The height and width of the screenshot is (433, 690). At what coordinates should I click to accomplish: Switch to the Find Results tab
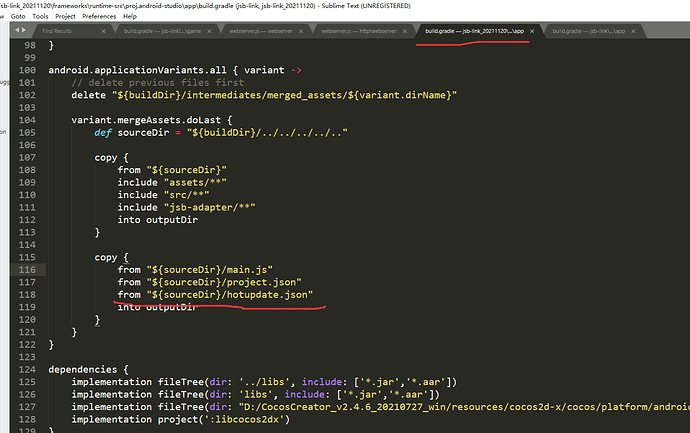pos(57,31)
